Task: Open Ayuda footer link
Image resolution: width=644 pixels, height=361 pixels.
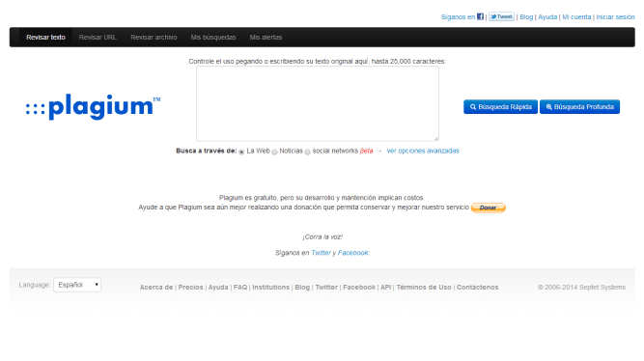Action: (x=218, y=287)
